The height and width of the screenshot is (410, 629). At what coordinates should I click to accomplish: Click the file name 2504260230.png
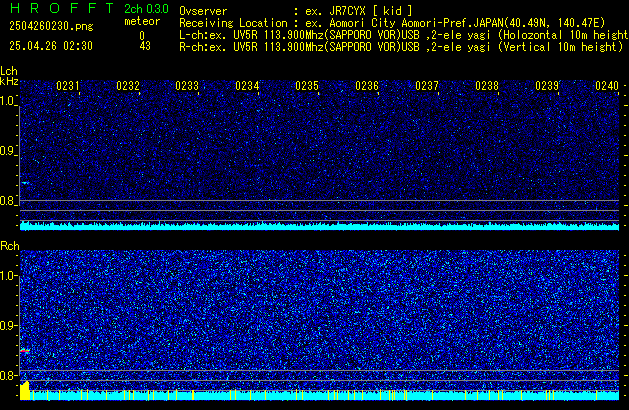coord(51,26)
